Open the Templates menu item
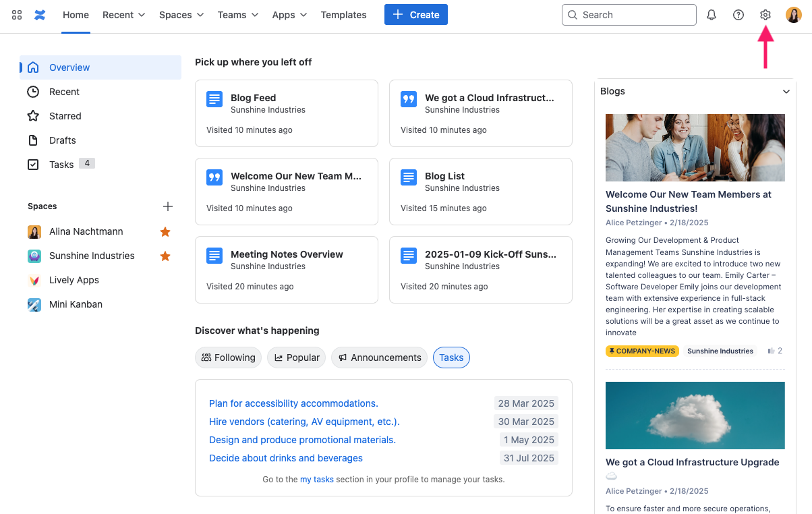This screenshot has width=812, height=514. (x=343, y=14)
